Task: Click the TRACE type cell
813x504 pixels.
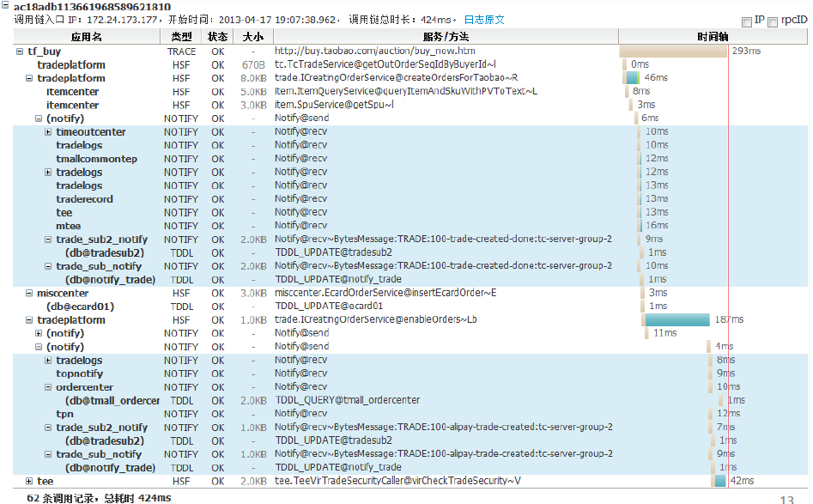Action: (181, 52)
